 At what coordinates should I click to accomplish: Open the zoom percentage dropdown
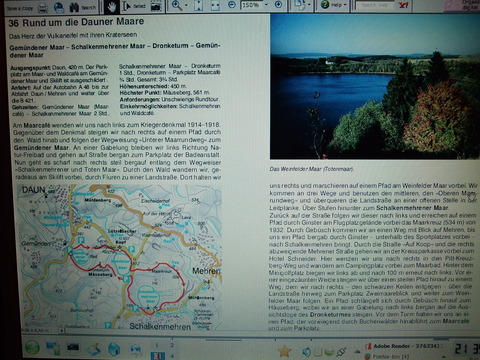click(x=266, y=5)
